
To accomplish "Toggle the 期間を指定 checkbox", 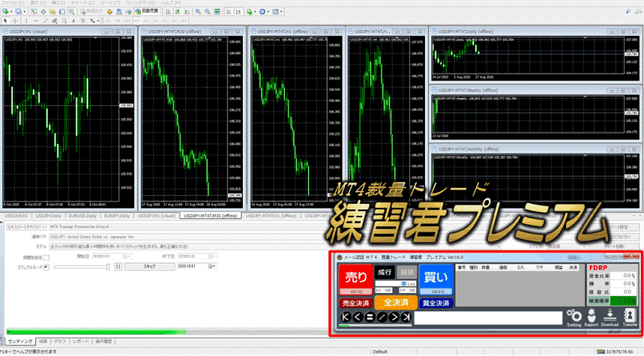I will tap(46, 256).
